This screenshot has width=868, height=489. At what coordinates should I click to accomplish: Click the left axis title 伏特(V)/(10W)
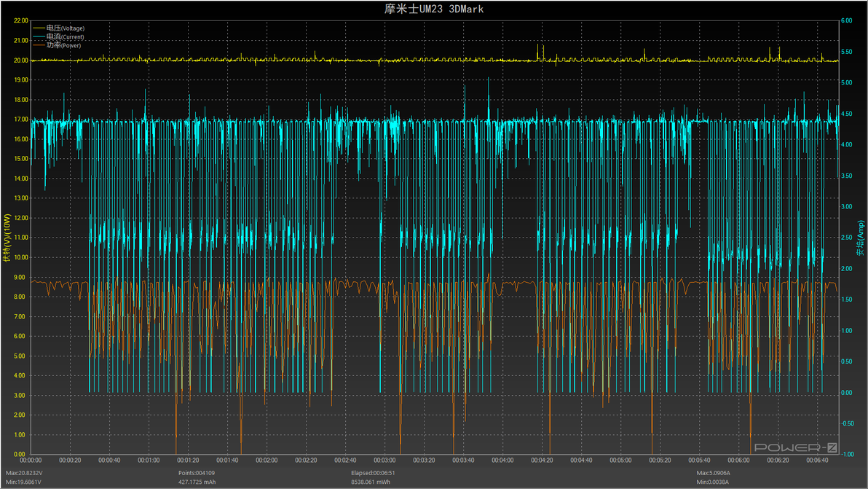click(x=7, y=238)
